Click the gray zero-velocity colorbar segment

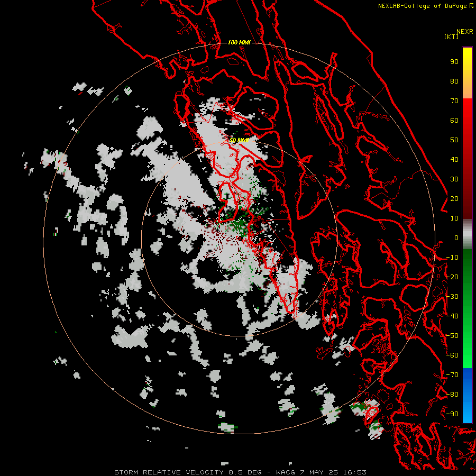click(467, 234)
